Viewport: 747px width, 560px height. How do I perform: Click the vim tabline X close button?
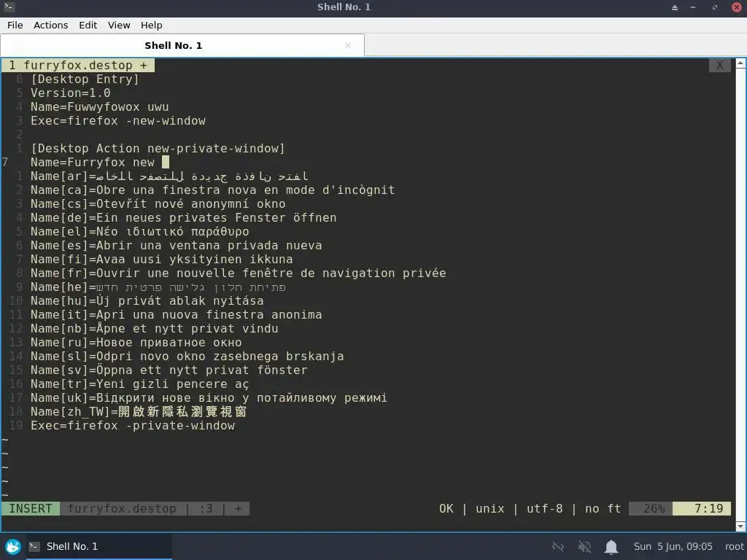click(x=719, y=65)
